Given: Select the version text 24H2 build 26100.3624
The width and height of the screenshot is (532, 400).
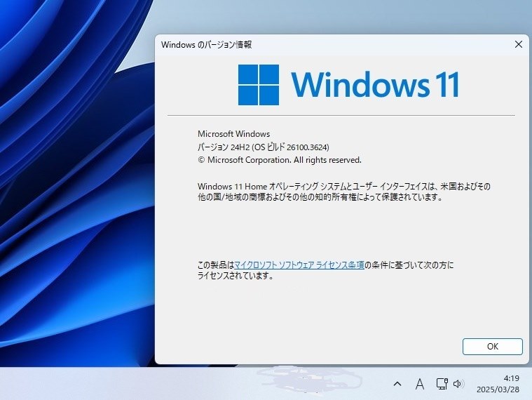Looking at the screenshot, I should (x=264, y=147).
